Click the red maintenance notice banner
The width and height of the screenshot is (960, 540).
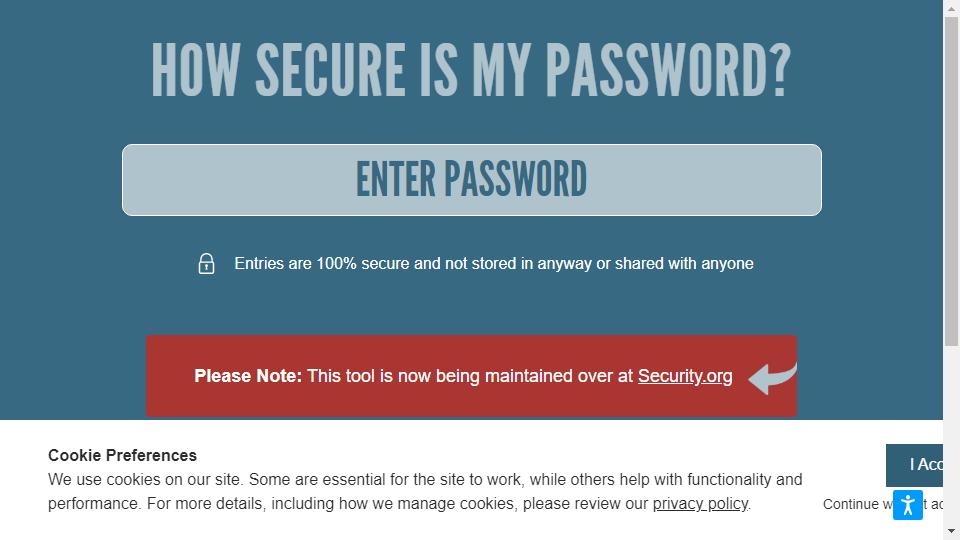point(471,376)
